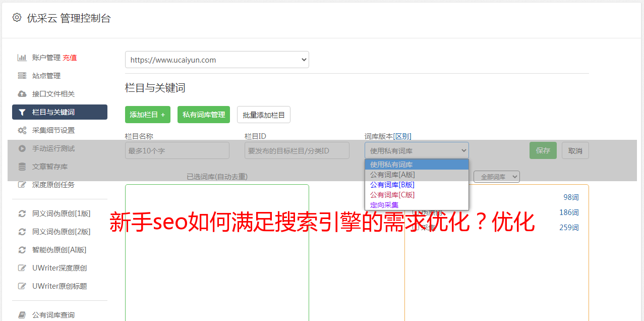Click the 259词 count
Image resolution: width=644 pixels, height=321 pixels.
[x=569, y=228]
